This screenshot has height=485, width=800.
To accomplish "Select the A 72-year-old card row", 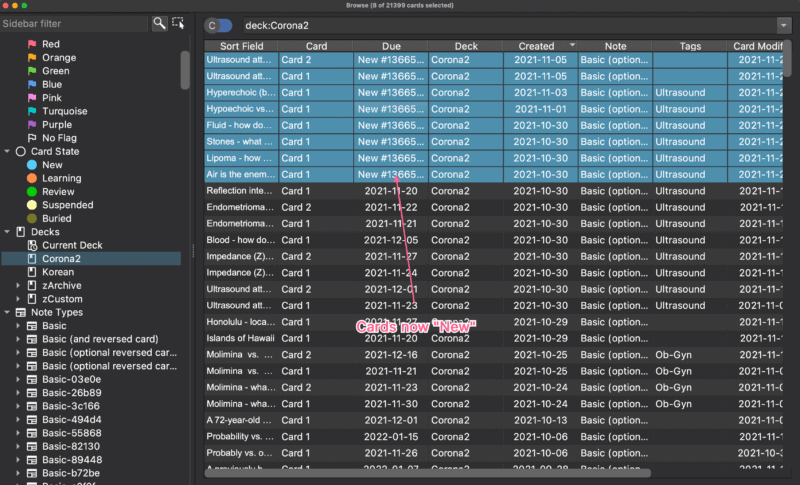I will pos(493,420).
